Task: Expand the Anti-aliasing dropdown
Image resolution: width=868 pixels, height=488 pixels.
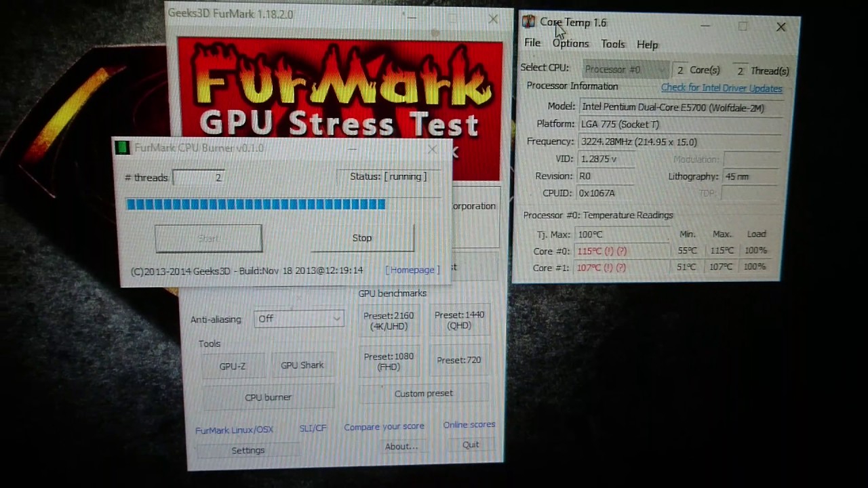Action: tap(299, 319)
